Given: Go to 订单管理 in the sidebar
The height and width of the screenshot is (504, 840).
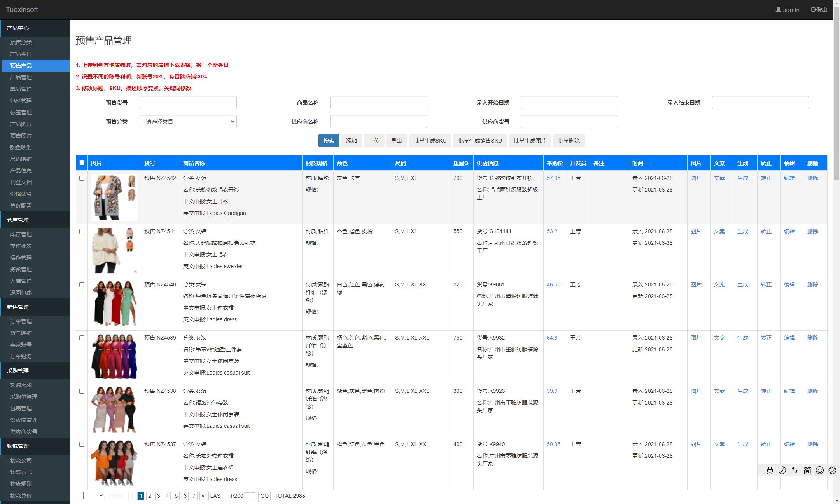Looking at the screenshot, I should [x=21, y=321].
